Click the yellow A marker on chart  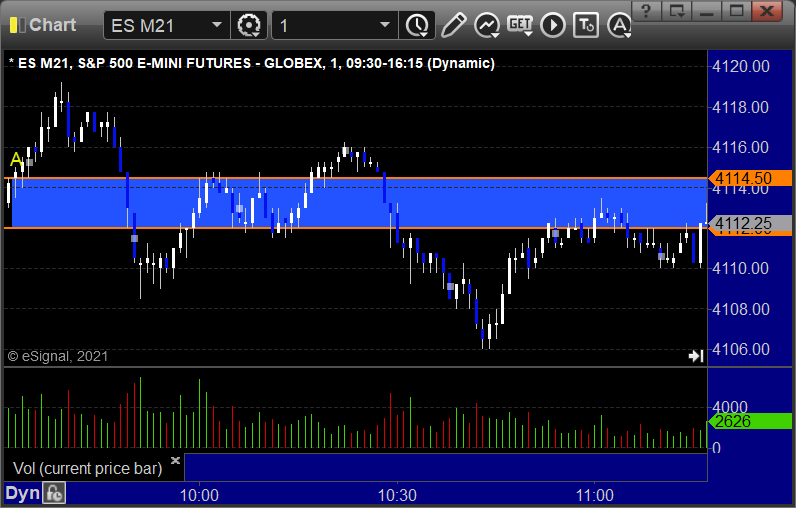coord(16,160)
